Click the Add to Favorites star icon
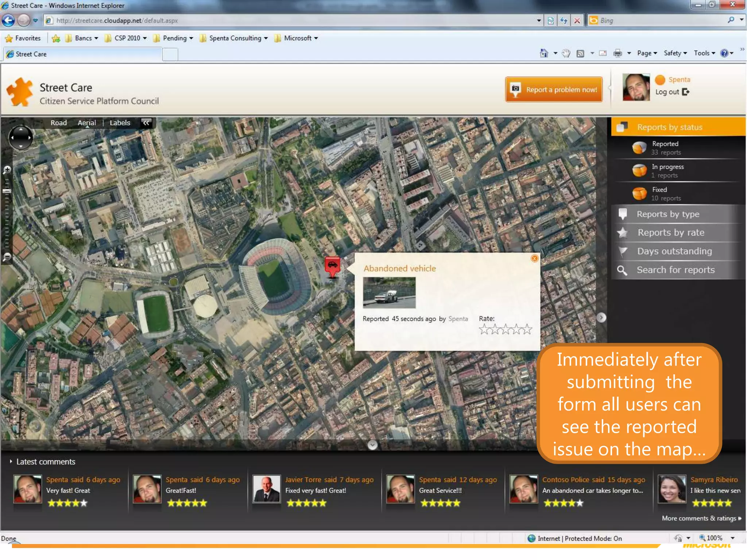 [56, 38]
